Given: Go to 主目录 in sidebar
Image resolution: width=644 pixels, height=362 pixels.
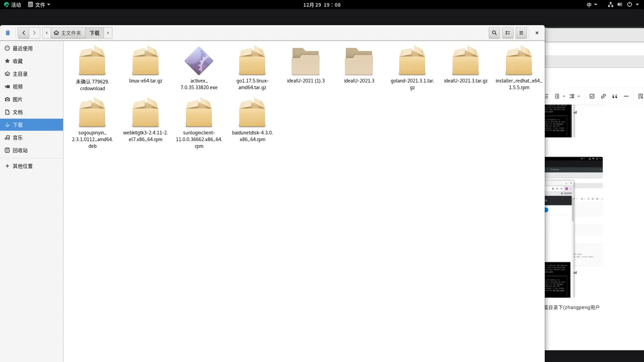Looking at the screenshot, I should point(32,74).
